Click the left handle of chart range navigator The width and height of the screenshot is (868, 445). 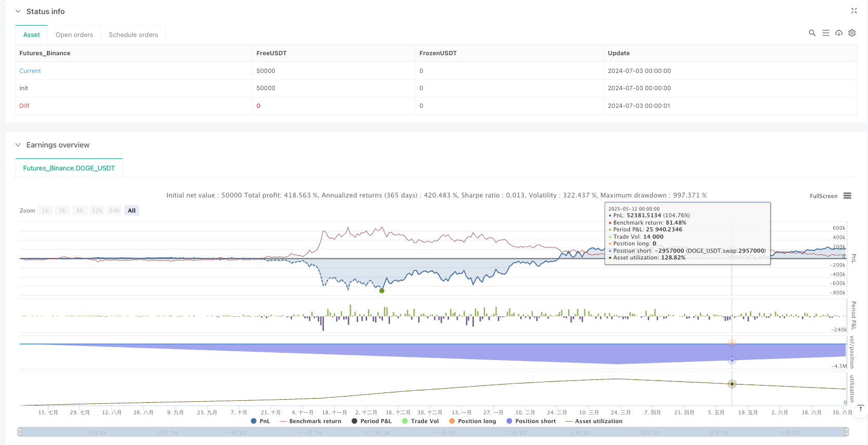pyautogui.click(x=20, y=431)
